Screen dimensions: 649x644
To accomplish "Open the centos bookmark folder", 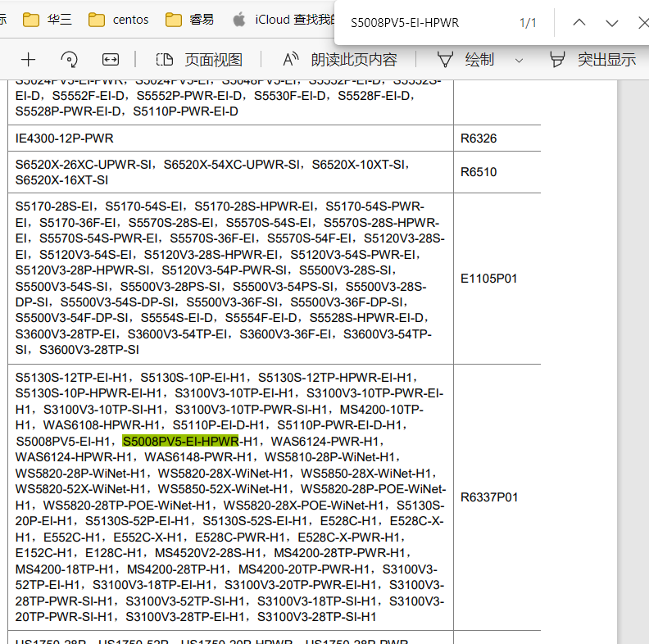I will coord(118,20).
